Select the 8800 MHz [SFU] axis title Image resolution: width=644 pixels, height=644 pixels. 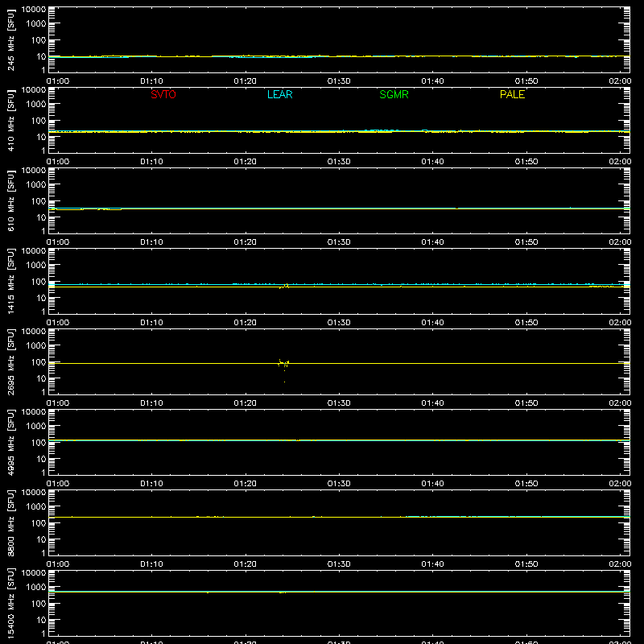tap(11, 522)
